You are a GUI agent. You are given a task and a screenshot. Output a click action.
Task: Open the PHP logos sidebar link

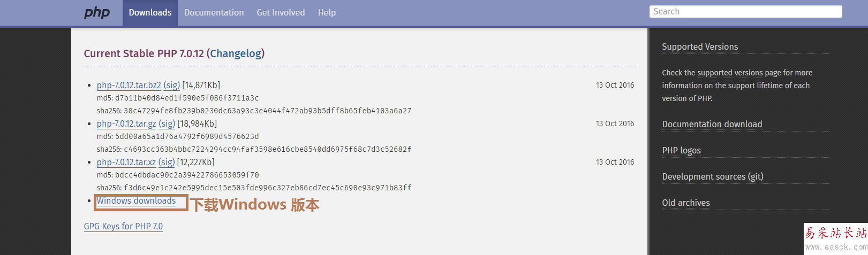681,150
